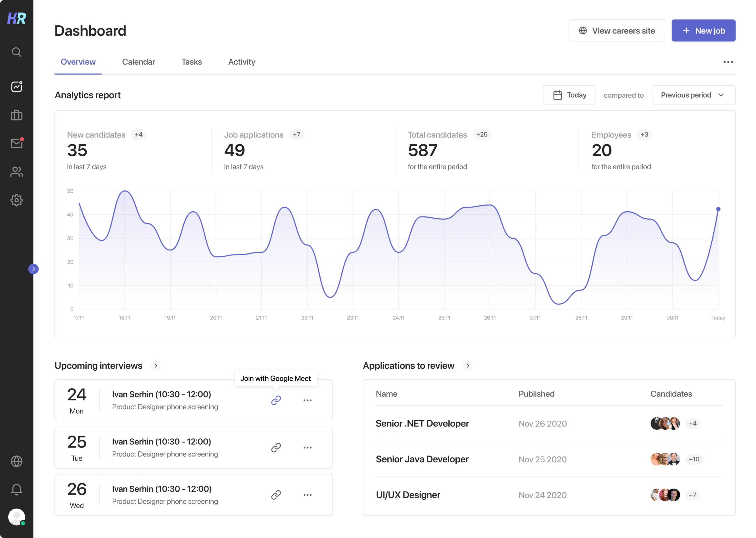The image size is (756, 538).
Task: Switch to the Calendar tab
Action: (x=138, y=62)
